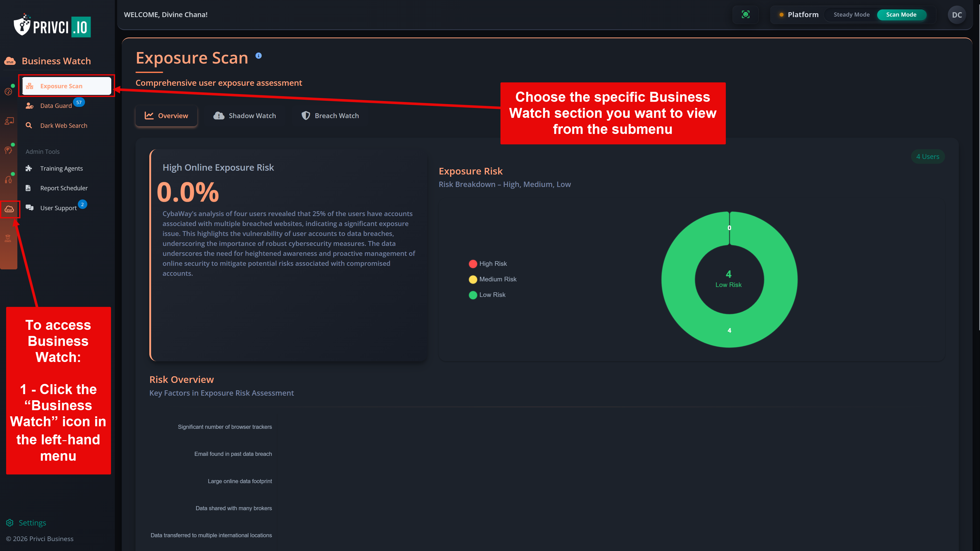Viewport: 980px width, 551px height.
Task: Select the High Risk red color swatch
Action: pos(473,264)
